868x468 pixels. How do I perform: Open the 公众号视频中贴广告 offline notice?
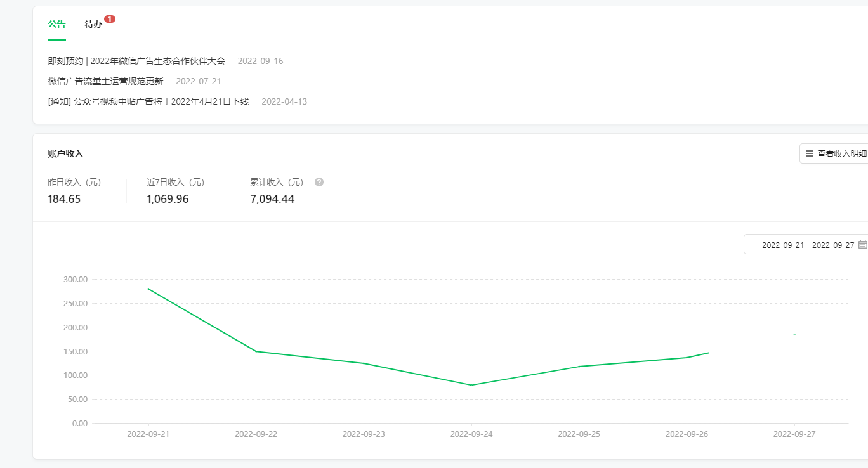coord(148,102)
